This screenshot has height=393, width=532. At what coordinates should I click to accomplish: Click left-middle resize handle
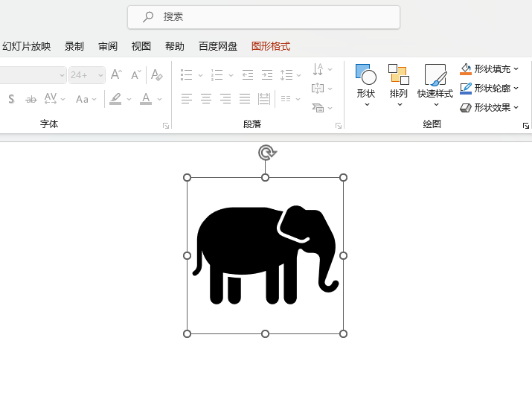tap(187, 255)
